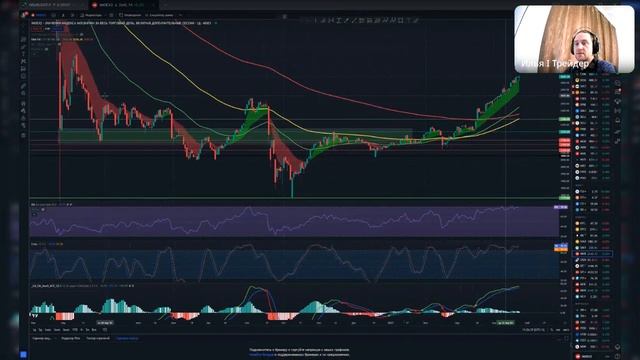Set date range to 5 days
Viewport: 640px width, 360px height.
(40, 329)
